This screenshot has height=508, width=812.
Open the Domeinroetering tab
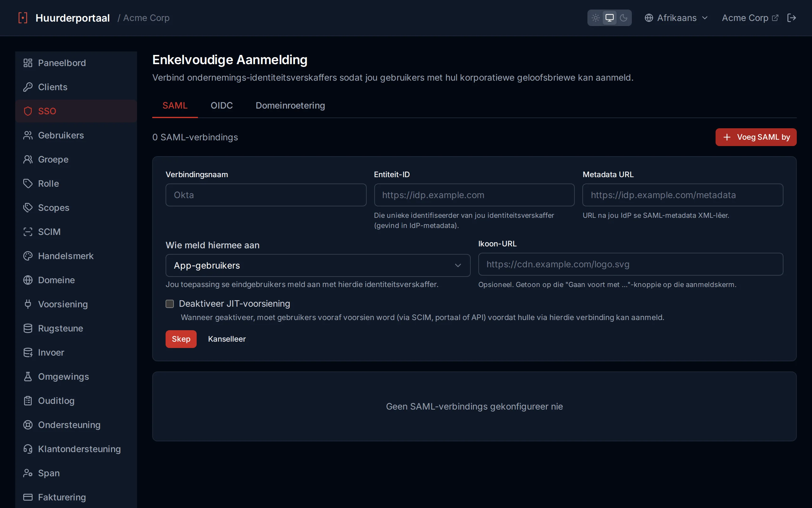290,105
